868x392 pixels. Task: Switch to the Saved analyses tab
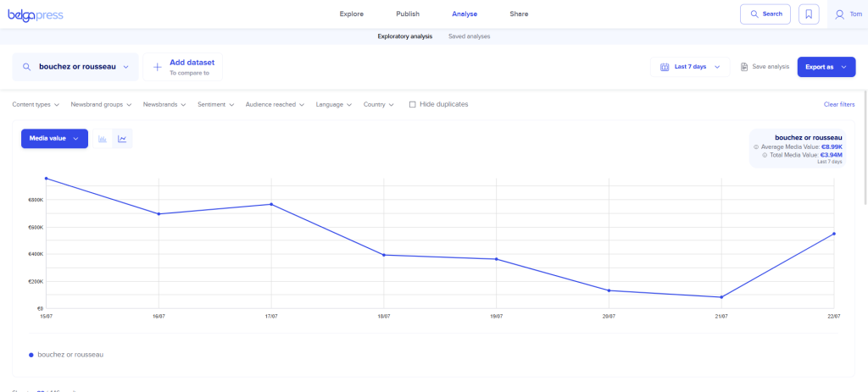tap(469, 36)
